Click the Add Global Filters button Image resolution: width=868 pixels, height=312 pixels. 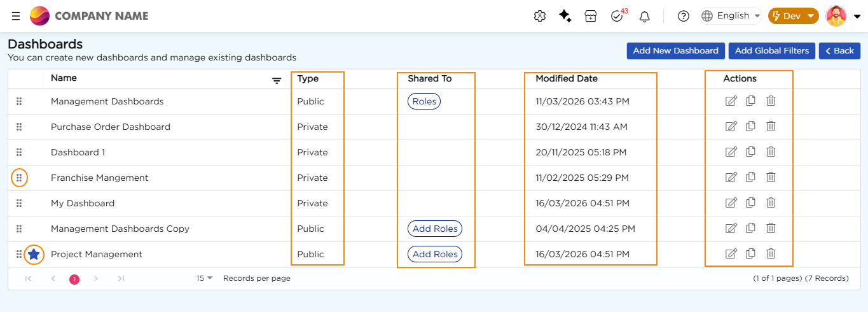(x=771, y=51)
